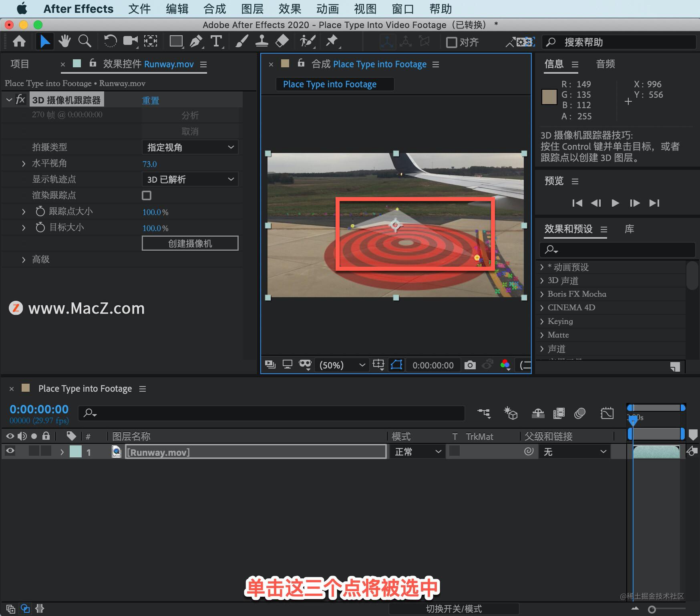This screenshot has width=700, height=616.
Task: Switch to the 项目 tab
Action: 20,64
